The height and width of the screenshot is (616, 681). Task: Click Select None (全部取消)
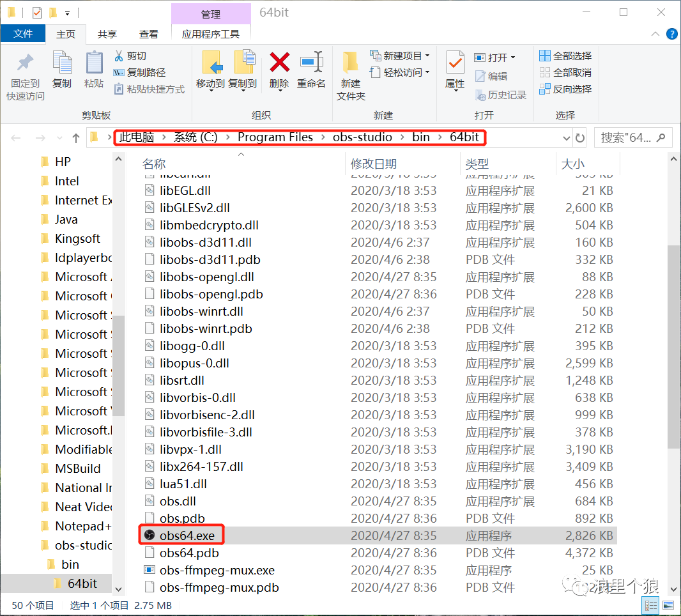[x=565, y=72]
